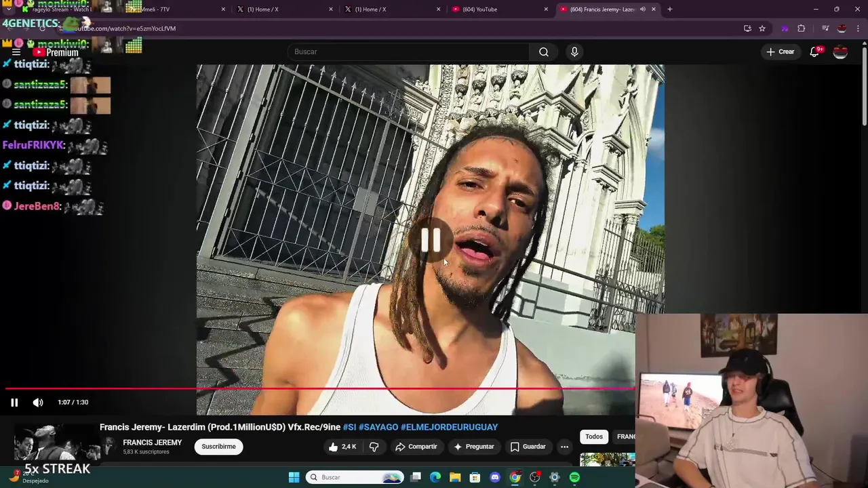Start voice search with the microphone

(x=574, y=52)
